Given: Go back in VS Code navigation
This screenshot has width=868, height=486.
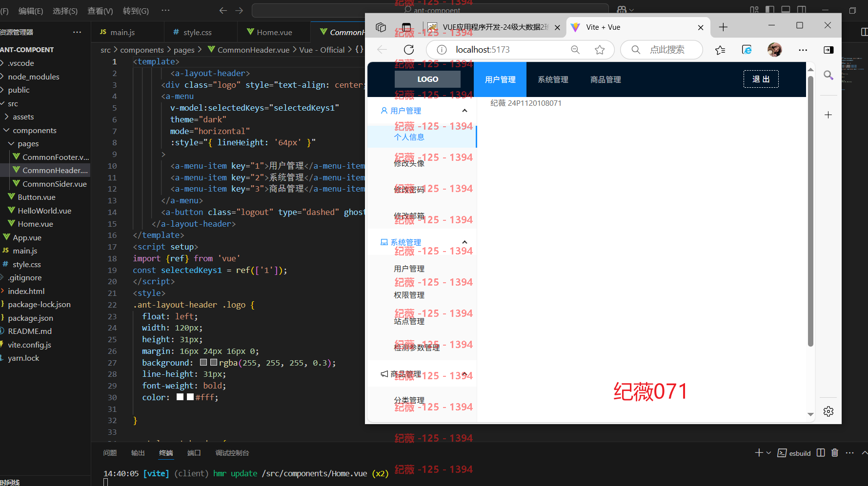Looking at the screenshot, I should coord(223,10).
